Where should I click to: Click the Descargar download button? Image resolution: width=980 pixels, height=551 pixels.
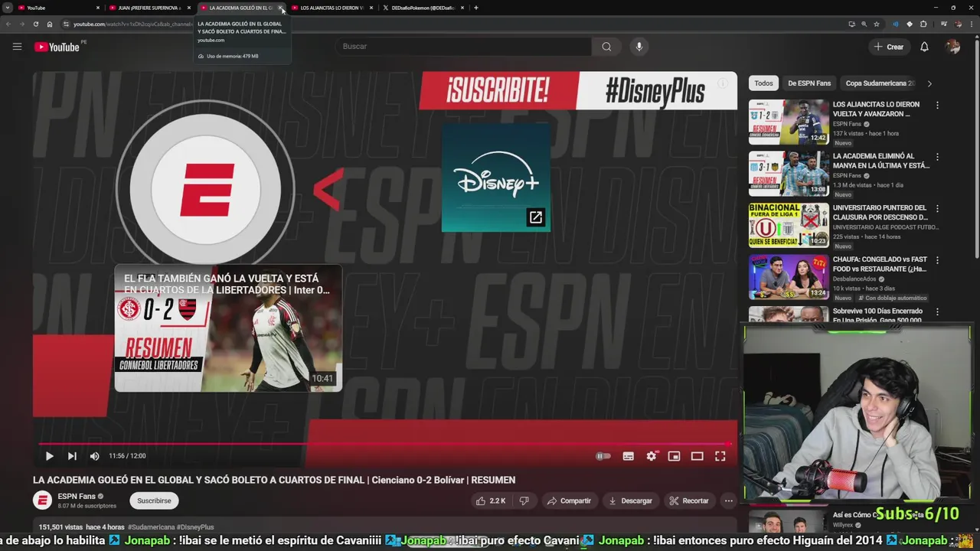tap(630, 500)
